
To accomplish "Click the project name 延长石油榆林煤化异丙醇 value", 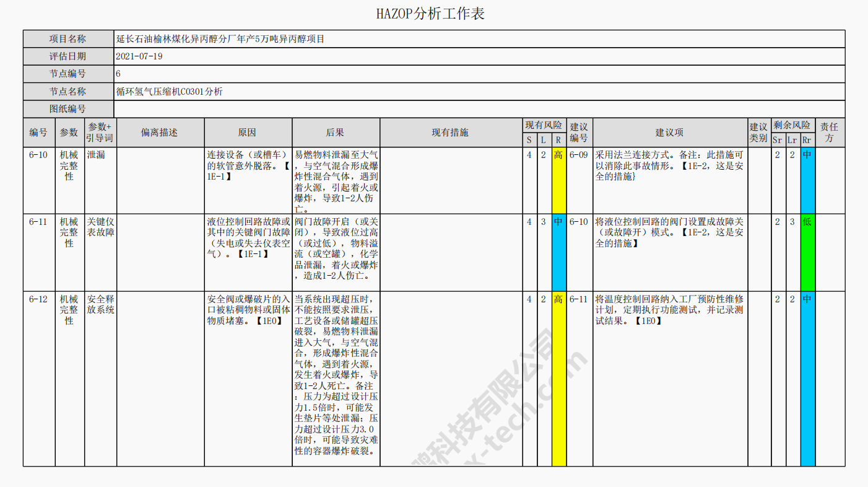I will point(220,39).
